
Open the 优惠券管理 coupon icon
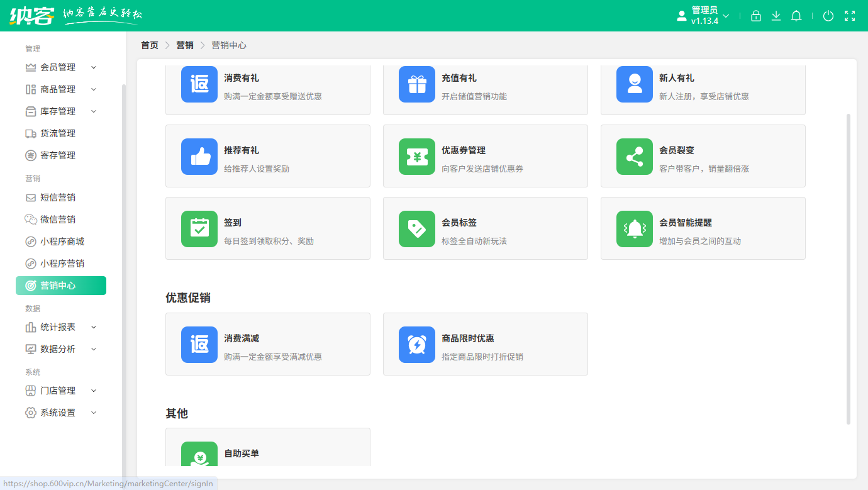[x=417, y=157]
